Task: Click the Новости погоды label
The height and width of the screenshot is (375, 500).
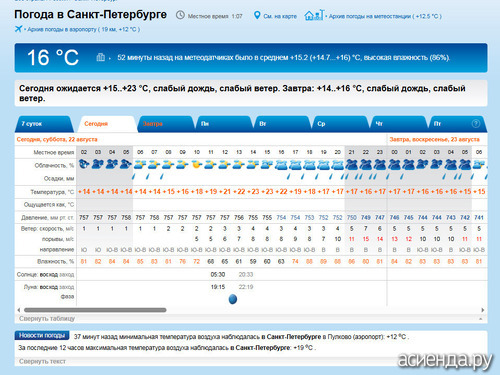Action: coord(42,335)
